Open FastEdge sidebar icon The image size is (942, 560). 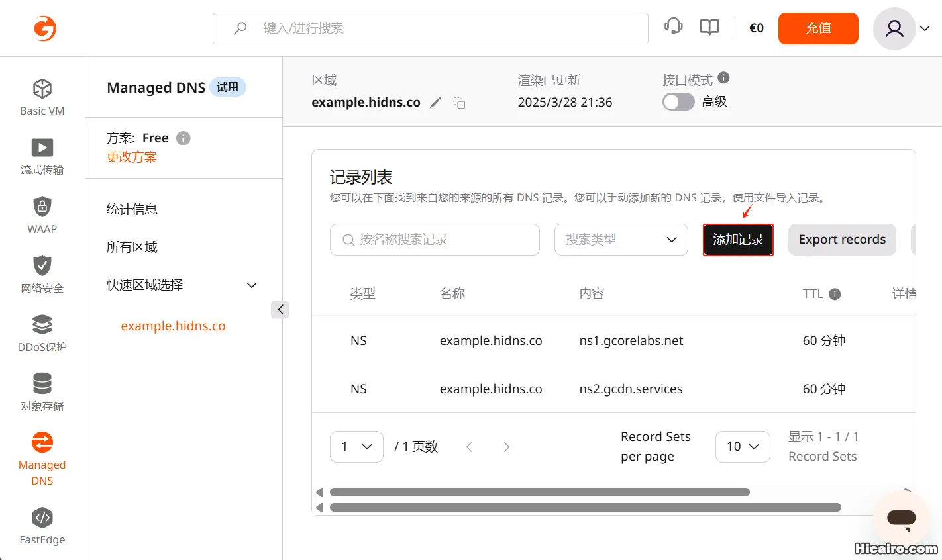42,518
